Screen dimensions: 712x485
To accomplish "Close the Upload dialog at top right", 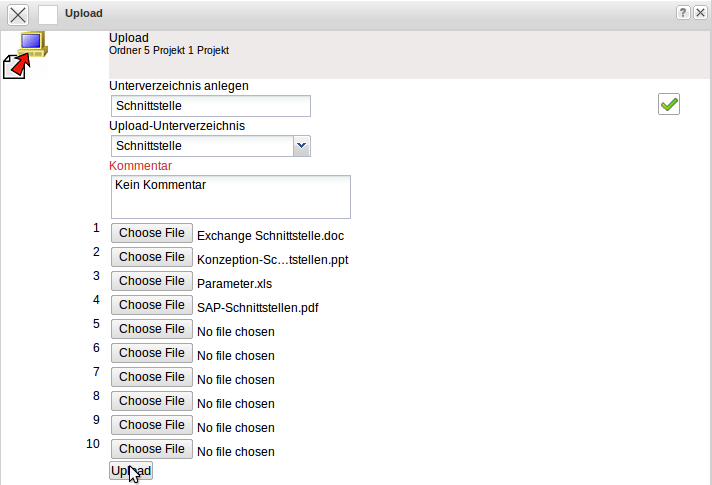I will [699, 13].
